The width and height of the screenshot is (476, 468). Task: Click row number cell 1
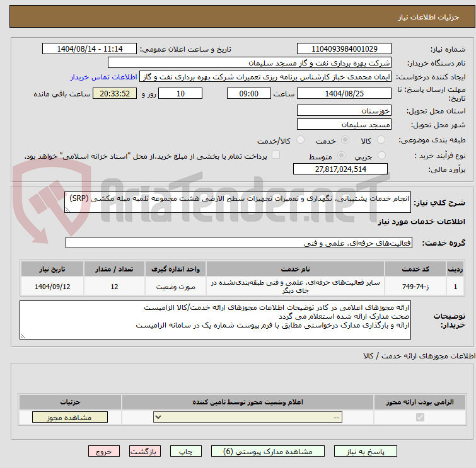(x=455, y=287)
